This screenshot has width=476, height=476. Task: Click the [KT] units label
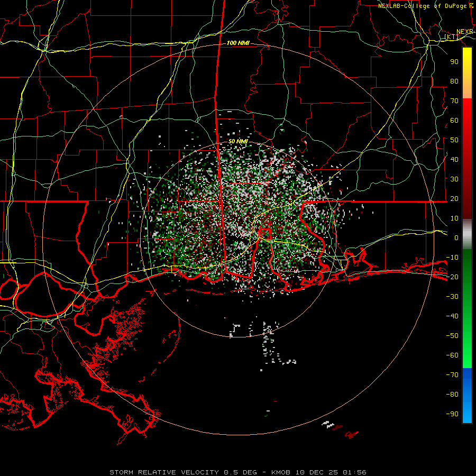click(452, 36)
